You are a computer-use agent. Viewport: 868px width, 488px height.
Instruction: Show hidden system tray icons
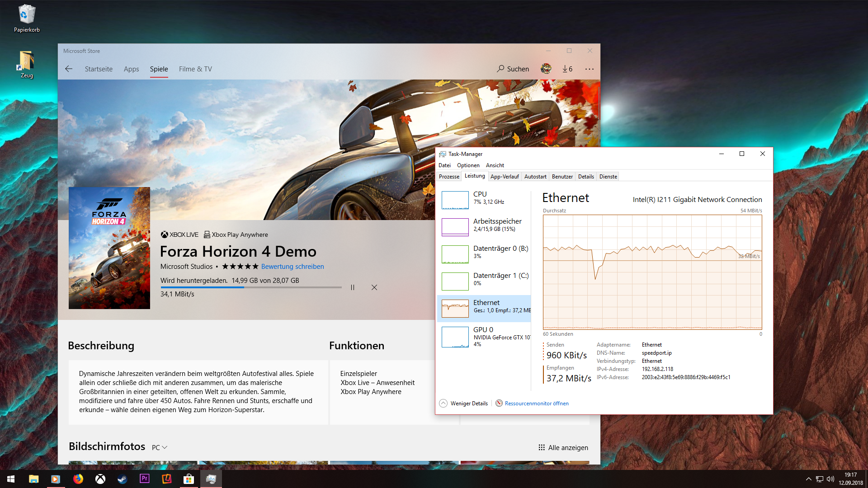coord(808,479)
